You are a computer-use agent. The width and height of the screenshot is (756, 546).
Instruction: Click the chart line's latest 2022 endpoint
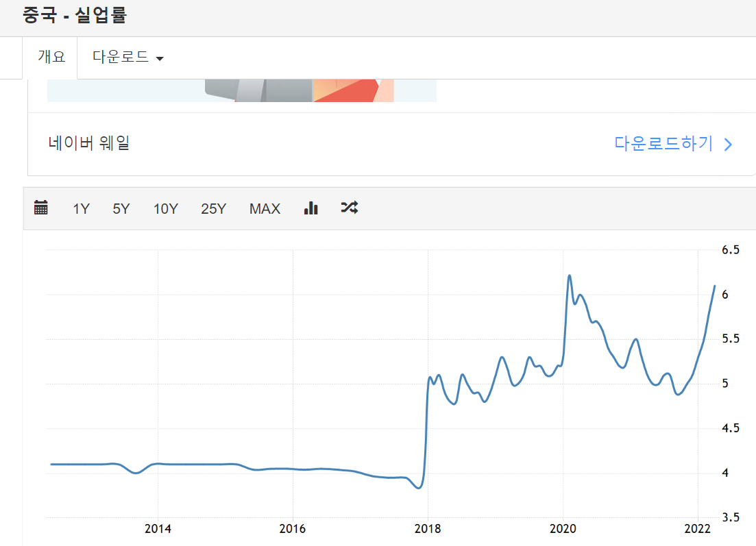[715, 286]
